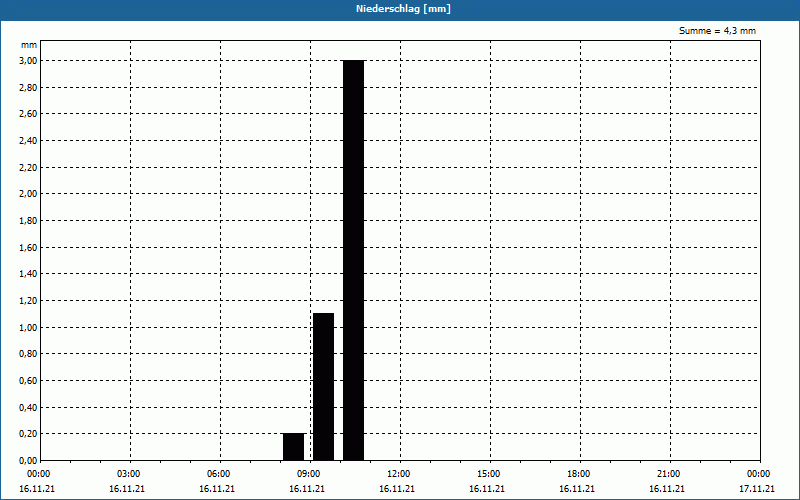Click the 'Niederschlag [mm]' chart title
800x500 pixels.
click(403, 9)
